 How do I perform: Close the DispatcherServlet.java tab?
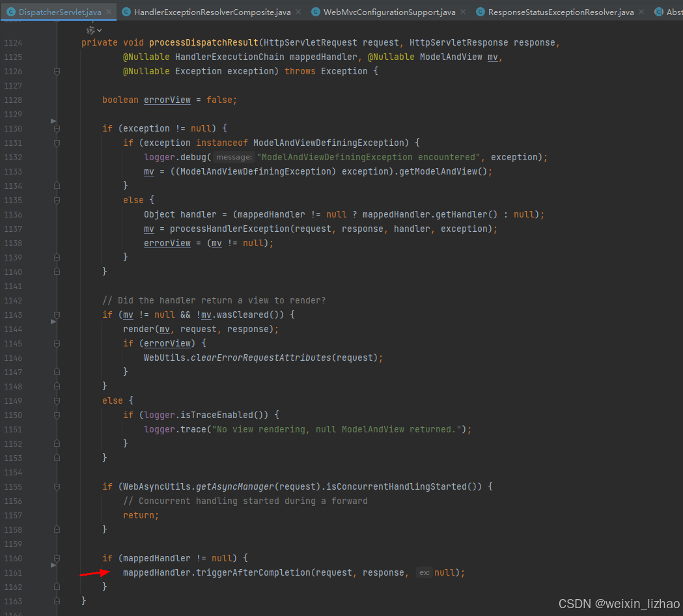(109, 12)
